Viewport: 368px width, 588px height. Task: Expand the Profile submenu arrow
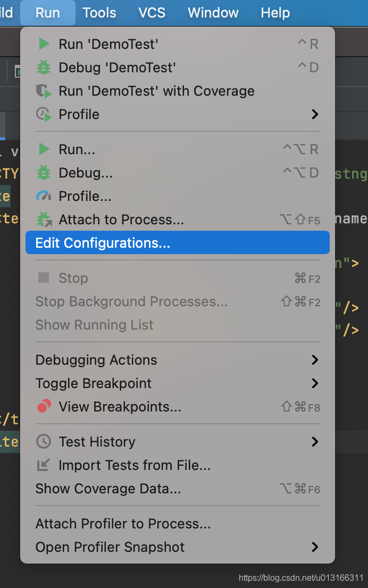coord(315,114)
